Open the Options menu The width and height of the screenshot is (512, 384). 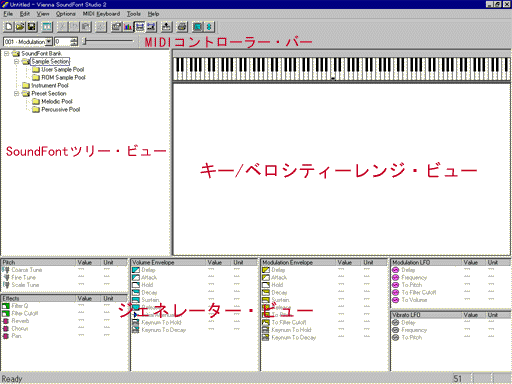66,14
